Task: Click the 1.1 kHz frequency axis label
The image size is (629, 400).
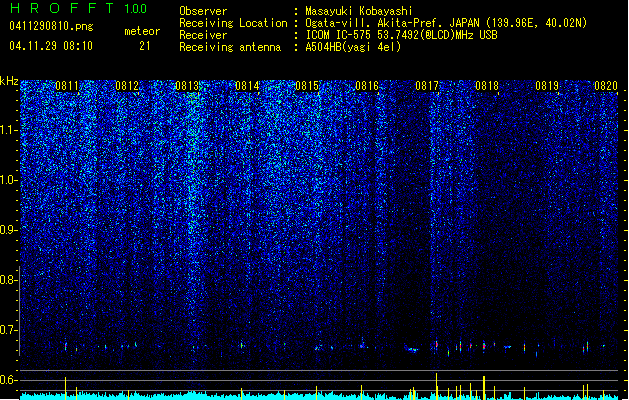Action: [x=9, y=130]
